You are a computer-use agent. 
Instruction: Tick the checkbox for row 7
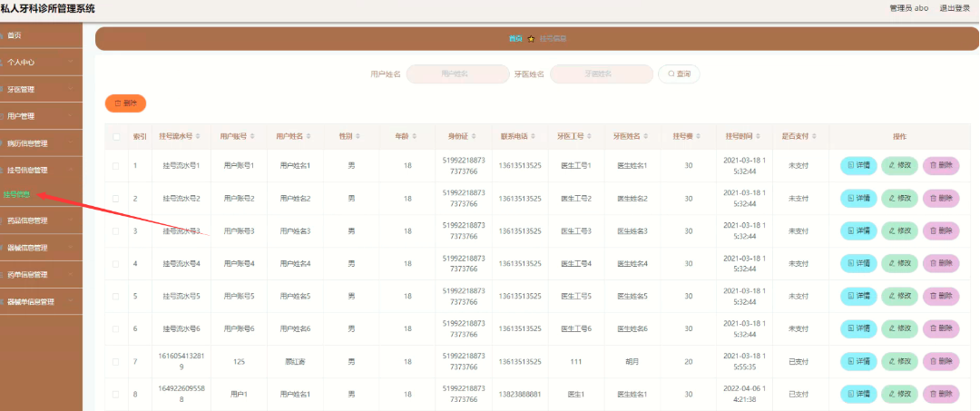tap(115, 362)
